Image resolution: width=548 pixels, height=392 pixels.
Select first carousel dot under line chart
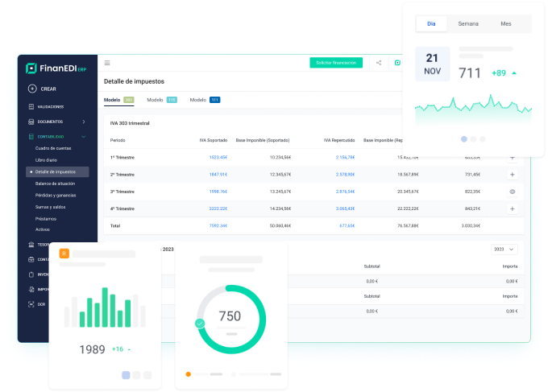(464, 139)
